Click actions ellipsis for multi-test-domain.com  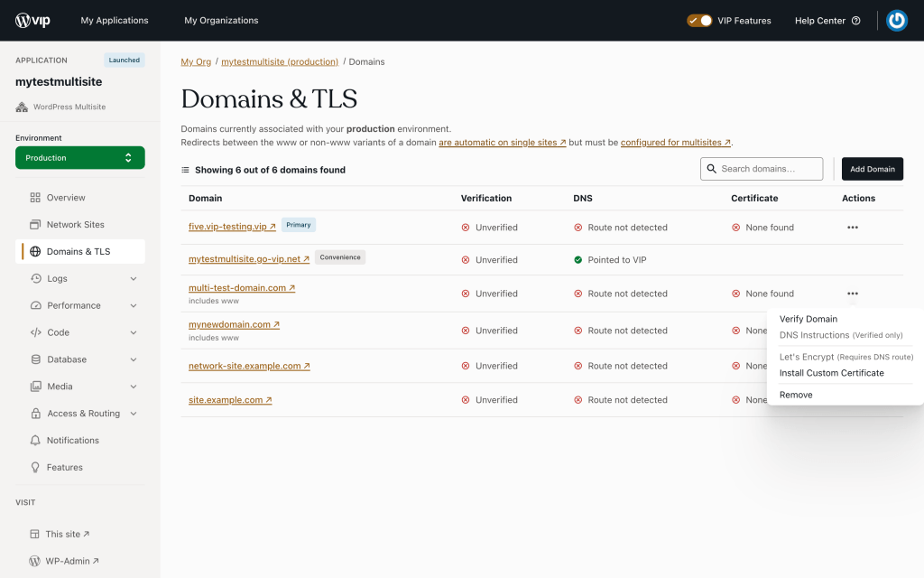[x=852, y=294]
